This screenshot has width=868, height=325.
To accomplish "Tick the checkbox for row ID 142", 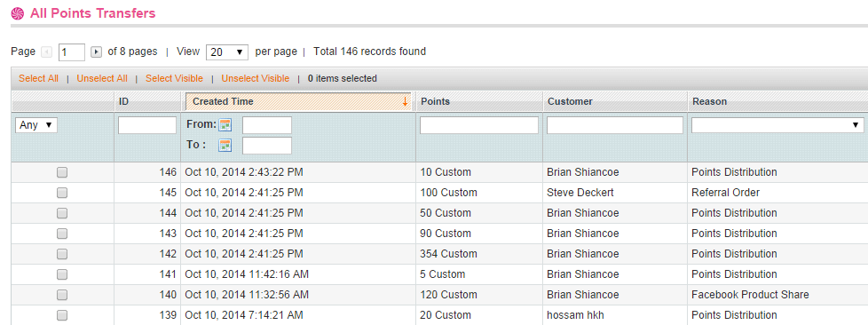I will click(x=62, y=254).
